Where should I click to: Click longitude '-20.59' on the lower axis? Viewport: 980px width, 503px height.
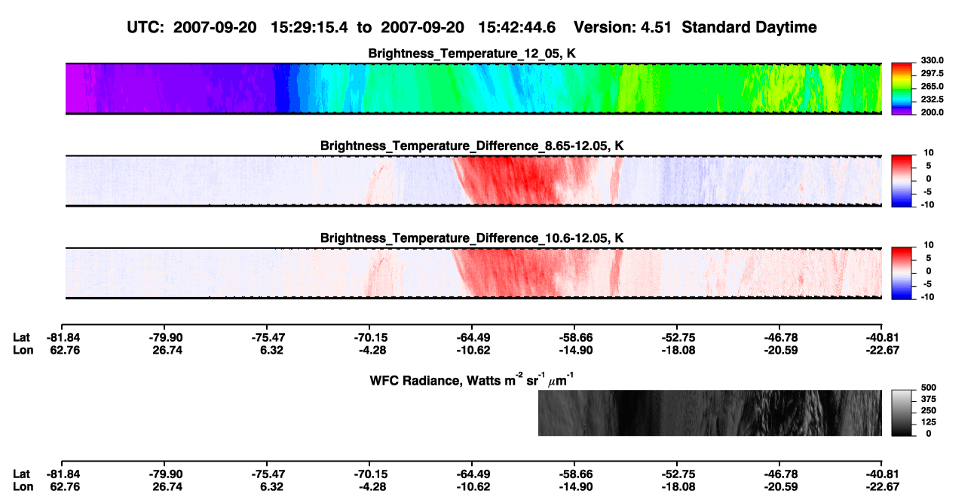(x=779, y=486)
